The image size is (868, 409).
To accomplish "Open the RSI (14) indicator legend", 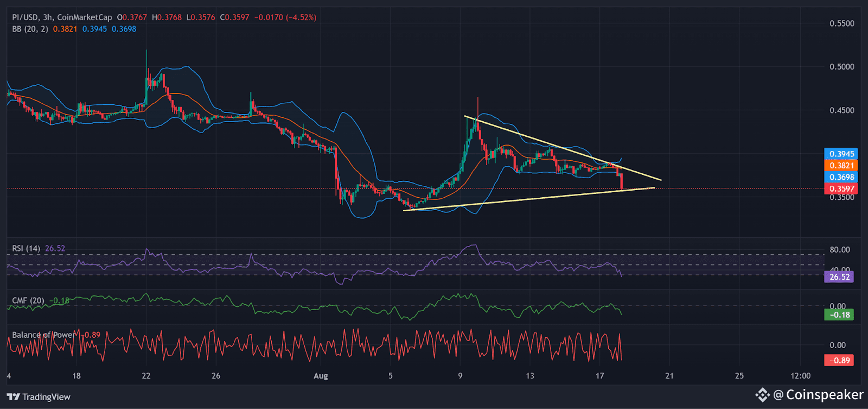I will [26, 248].
